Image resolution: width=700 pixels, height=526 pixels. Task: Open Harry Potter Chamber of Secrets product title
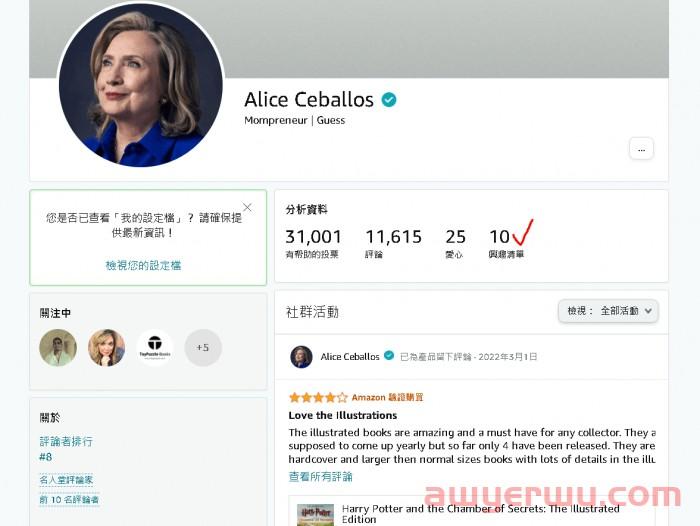click(481, 514)
